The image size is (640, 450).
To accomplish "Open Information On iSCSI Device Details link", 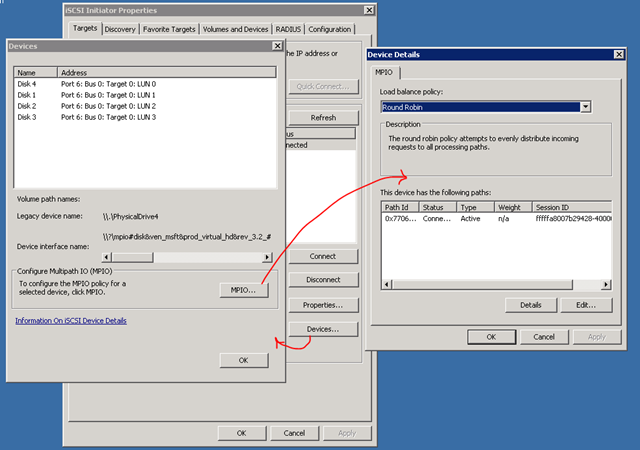I will 71,321.
